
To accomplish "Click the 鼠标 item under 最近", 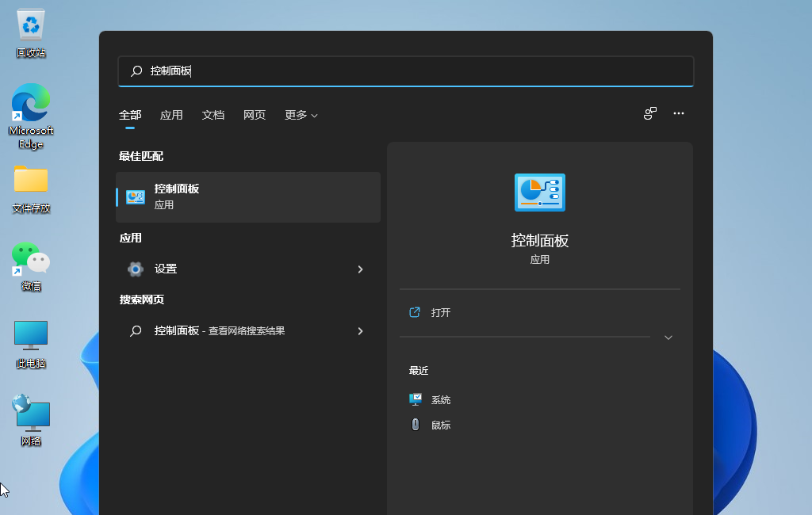I will [441, 425].
